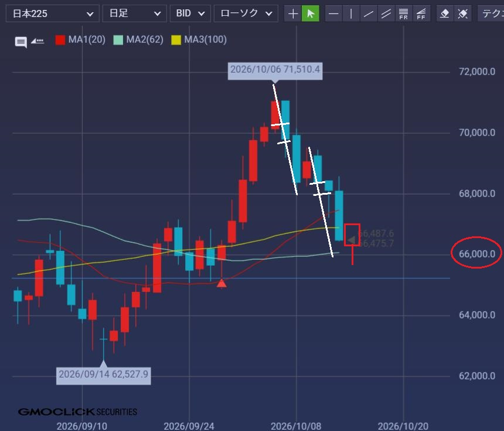Expand the 日足 timeframe dropdown
This screenshot has width=504, height=431.
tap(134, 13)
